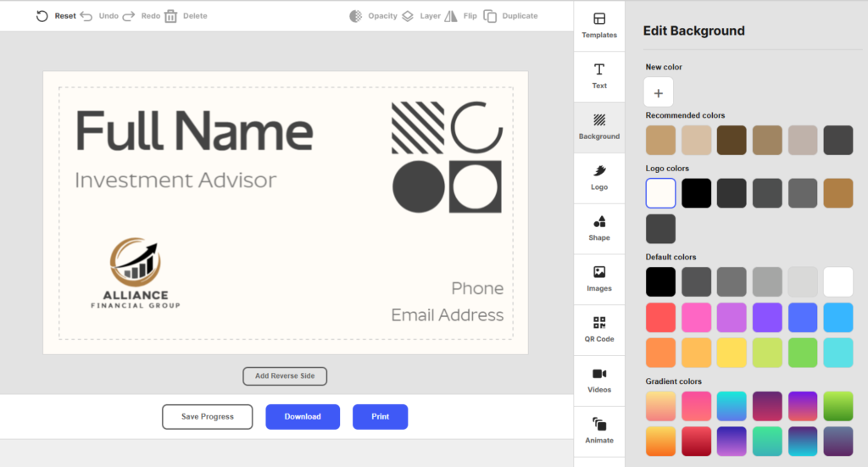Pick the orange default color swatch

click(660, 353)
